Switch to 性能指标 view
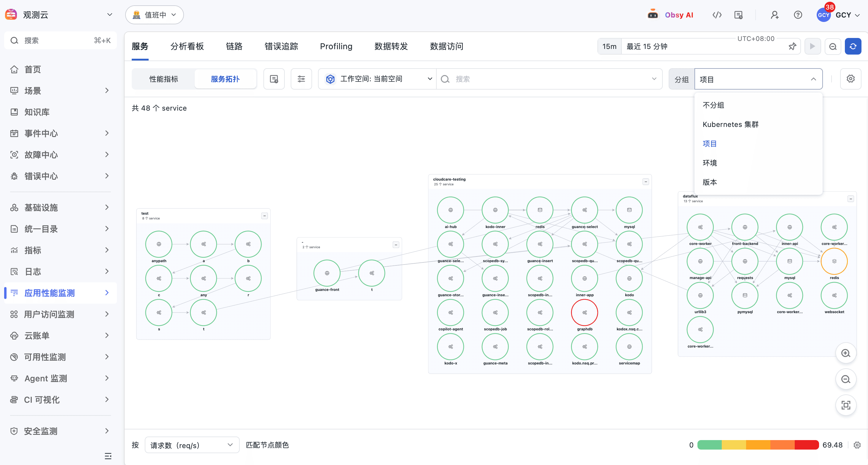 click(164, 79)
